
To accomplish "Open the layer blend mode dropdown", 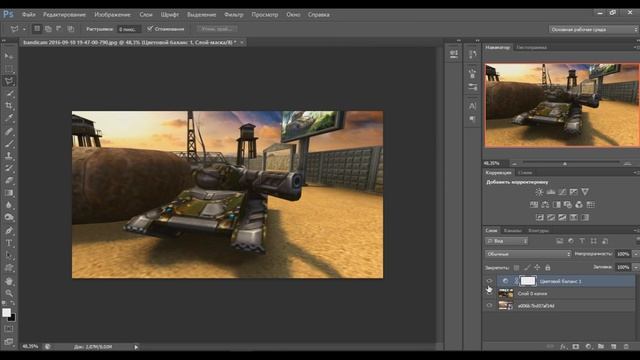I will click(528, 254).
